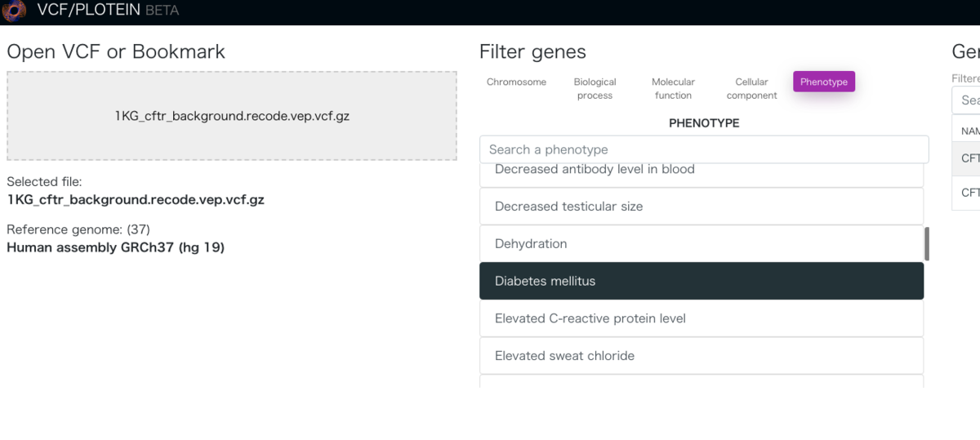Click the VCF file drop zone
The image size is (980, 440).
pyautogui.click(x=232, y=116)
